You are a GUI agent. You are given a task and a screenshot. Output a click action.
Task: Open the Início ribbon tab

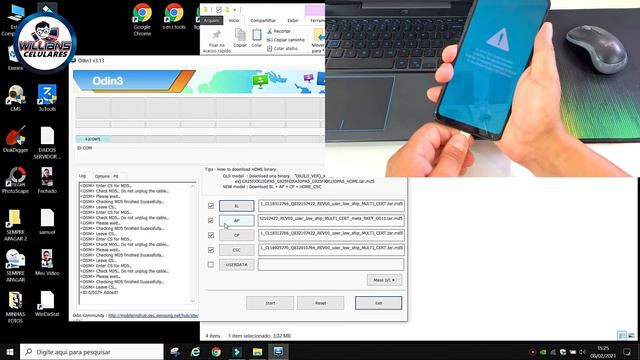(234, 20)
